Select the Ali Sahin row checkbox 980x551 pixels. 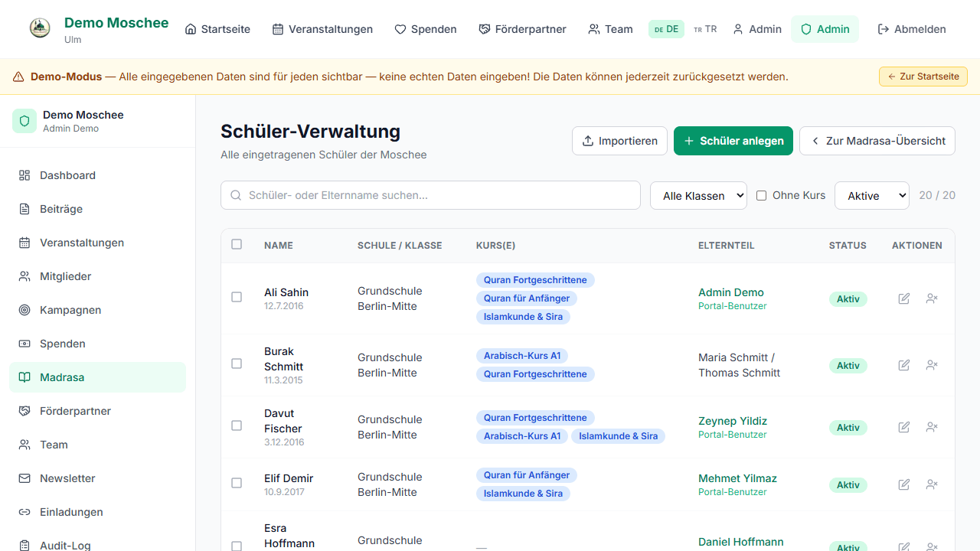click(237, 297)
